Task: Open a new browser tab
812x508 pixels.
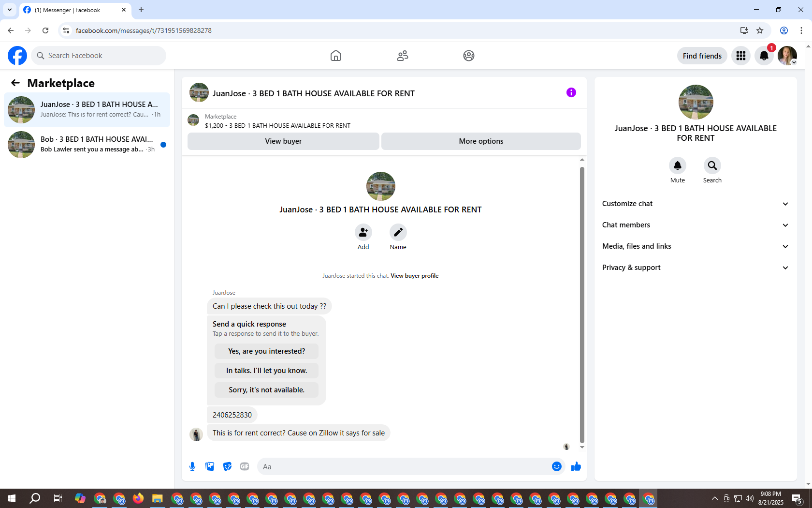Action: coord(141,10)
